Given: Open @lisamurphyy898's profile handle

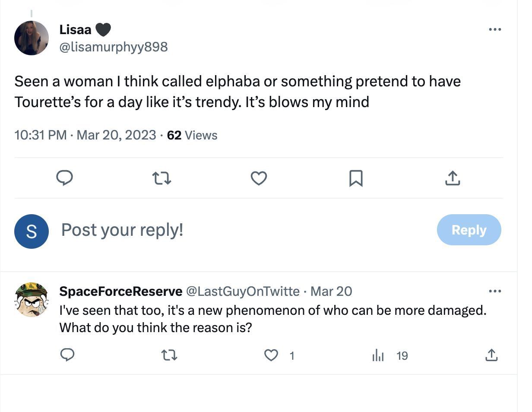Looking at the screenshot, I should (114, 47).
